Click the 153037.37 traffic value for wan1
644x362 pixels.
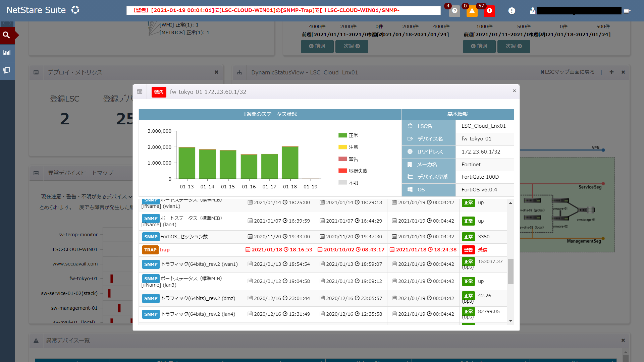coord(490,261)
